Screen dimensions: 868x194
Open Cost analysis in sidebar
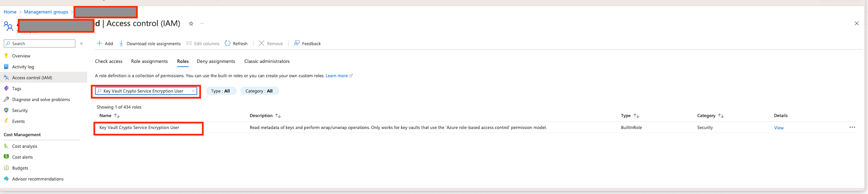24,146
